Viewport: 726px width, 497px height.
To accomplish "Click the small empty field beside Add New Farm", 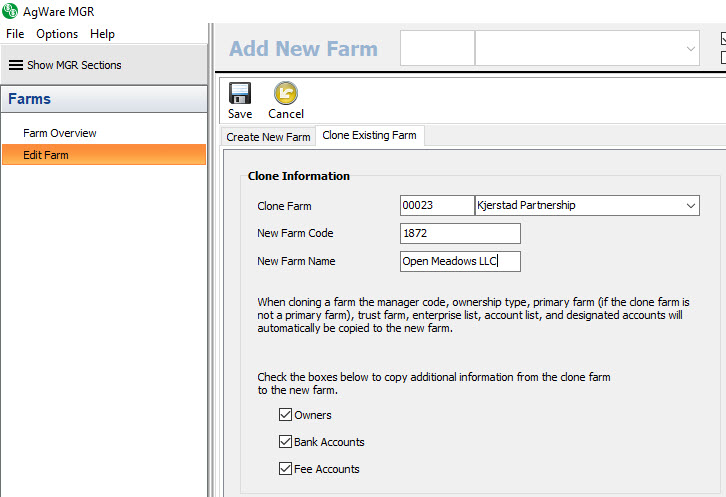I will pyautogui.click(x=437, y=48).
